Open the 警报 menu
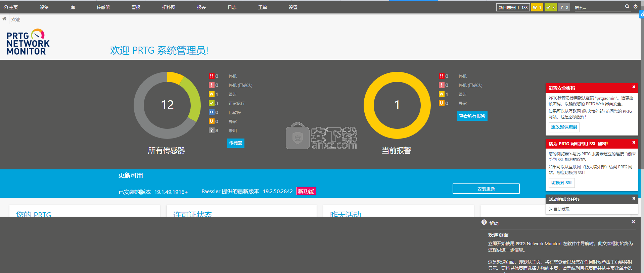Screen dimensions: 644x273 click(136, 7)
